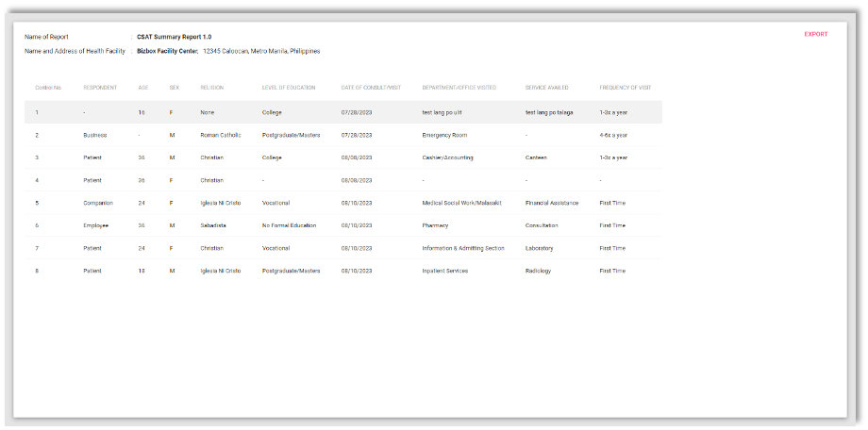
Task: Click the Service Availed column header
Action: point(546,88)
